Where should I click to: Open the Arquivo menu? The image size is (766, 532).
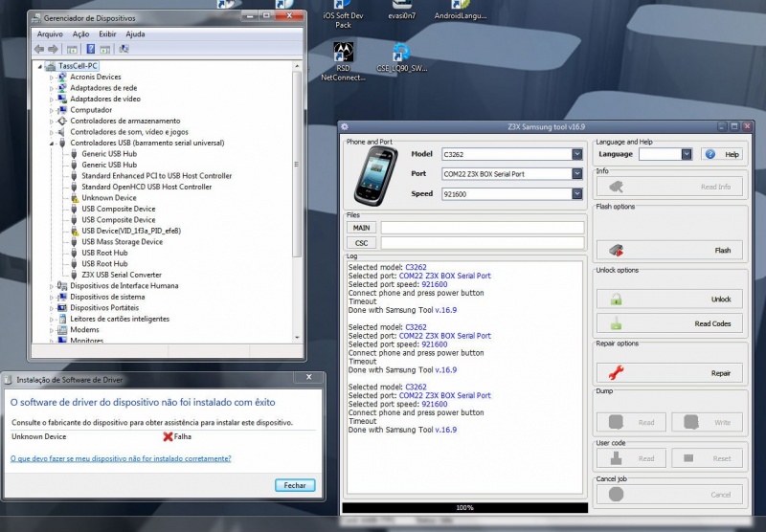pos(50,34)
